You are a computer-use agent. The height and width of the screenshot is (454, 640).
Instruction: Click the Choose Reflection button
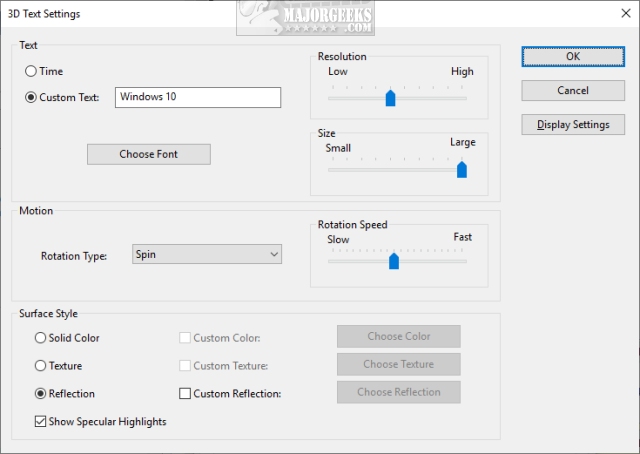click(399, 392)
